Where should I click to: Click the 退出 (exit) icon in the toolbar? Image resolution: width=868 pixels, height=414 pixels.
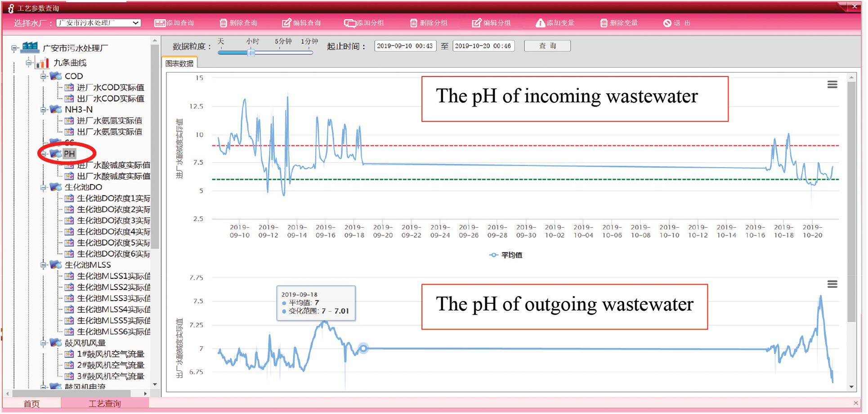point(667,23)
